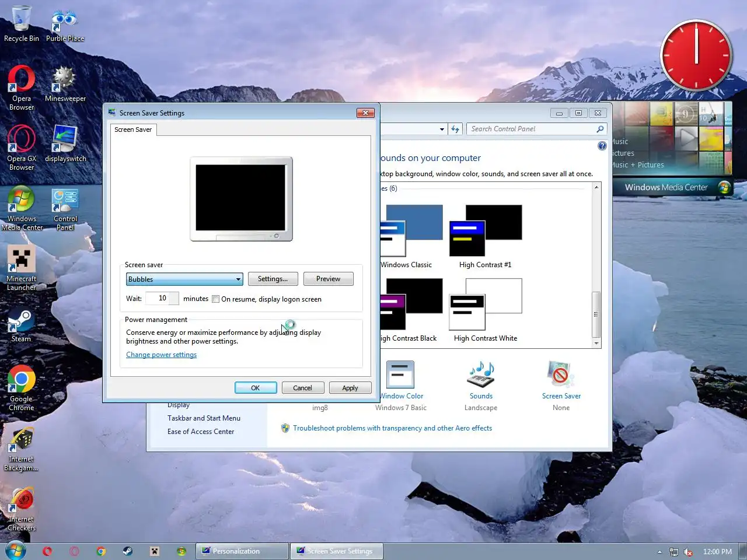Open the Change power settings link

click(x=161, y=355)
